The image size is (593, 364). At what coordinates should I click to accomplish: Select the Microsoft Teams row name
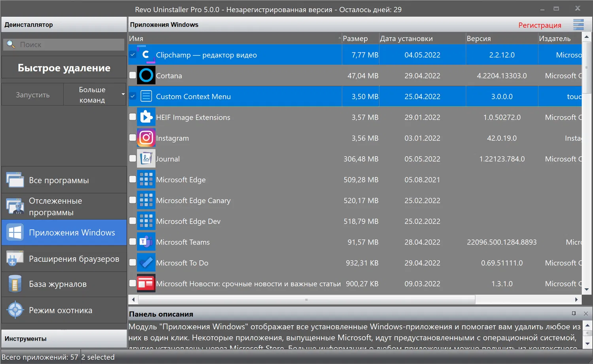click(183, 242)
